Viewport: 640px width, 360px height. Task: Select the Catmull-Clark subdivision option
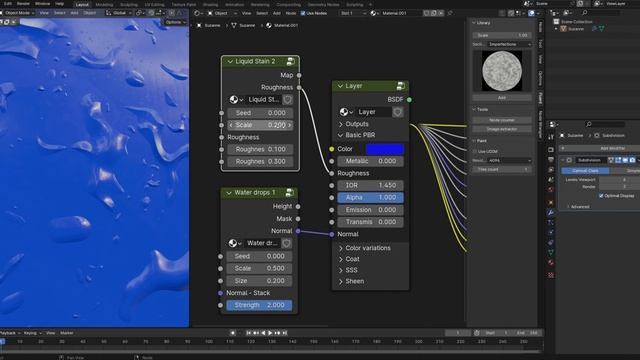point(585,171)
